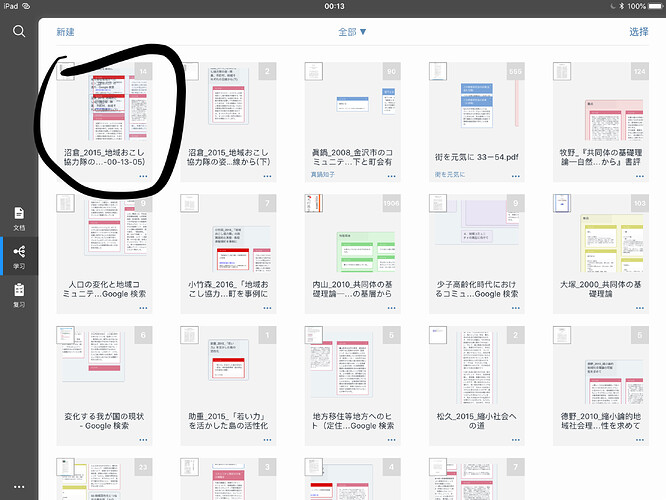Open the 大塚_2000_共同体の基礎理論 thumbnail

point(601,234)
